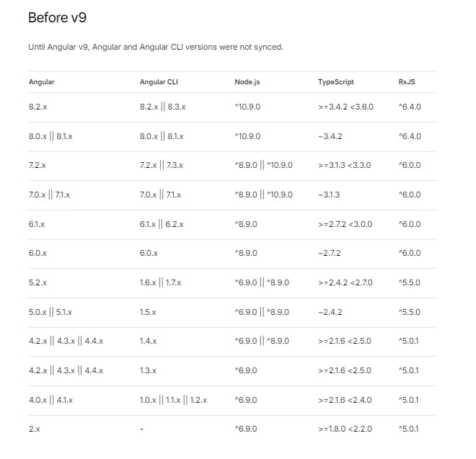Click the Node.js column header
Viewport: 476px width, 459px height.
pos(248,82)
